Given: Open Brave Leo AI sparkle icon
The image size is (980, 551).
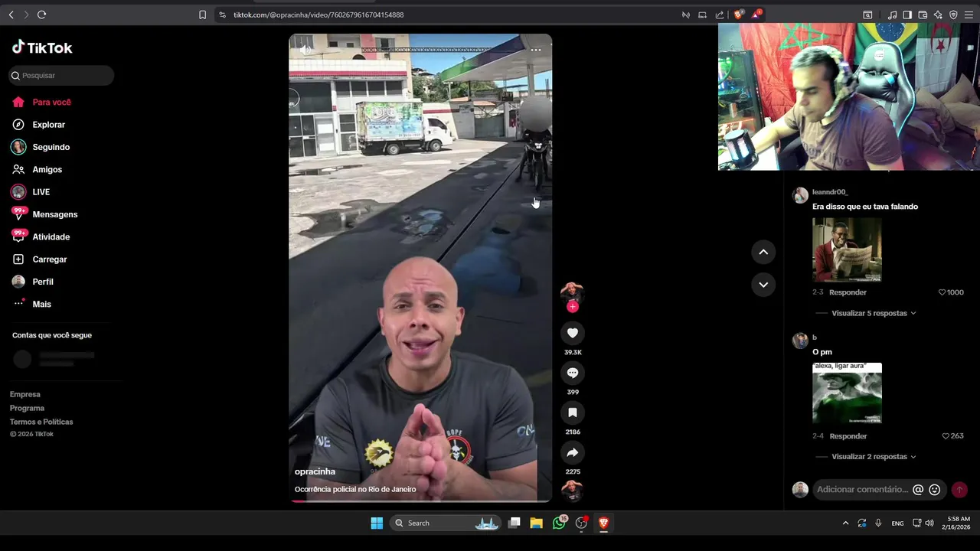Looking at the screenshot, I should (x=938, y=15).
